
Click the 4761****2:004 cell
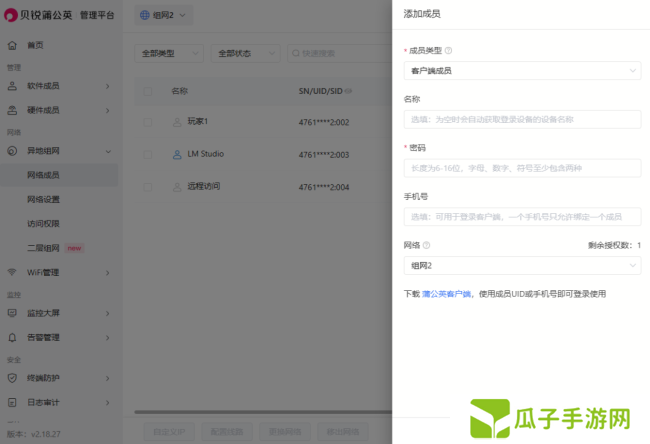tap(324, 187)
